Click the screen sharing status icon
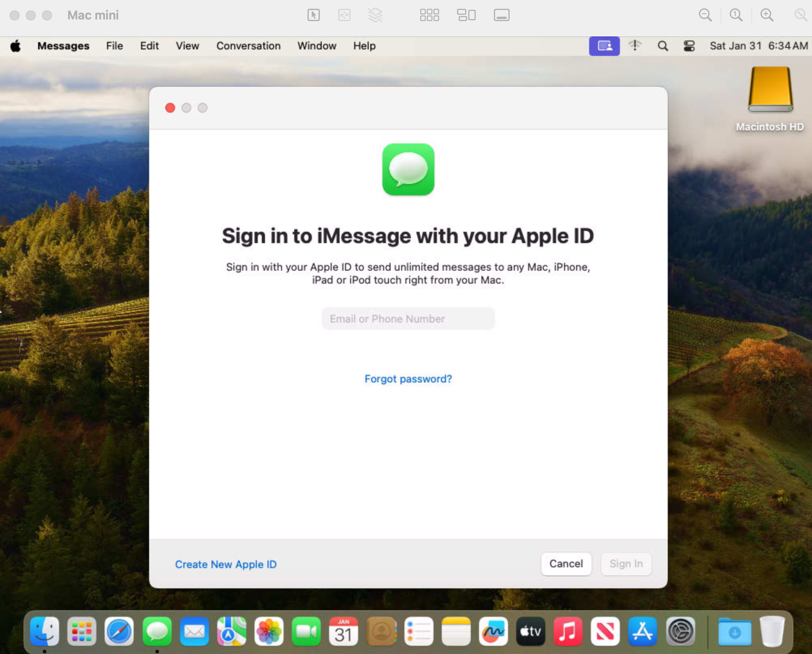 (x=604, y=46)
